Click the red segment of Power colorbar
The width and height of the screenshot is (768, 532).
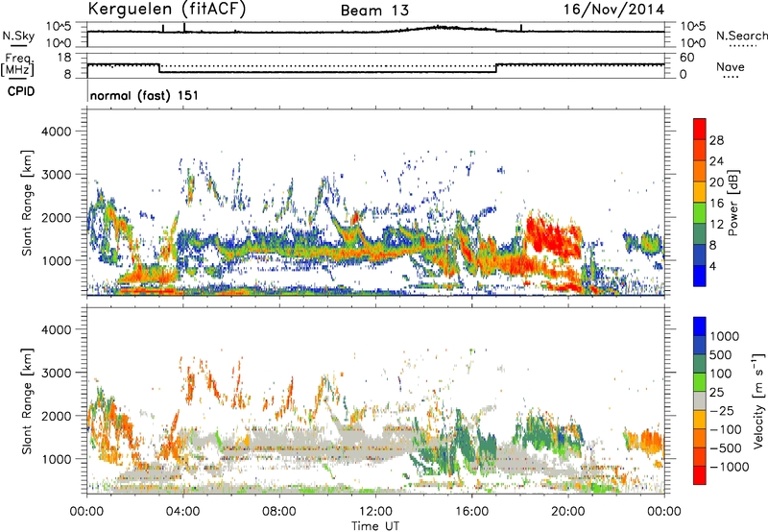pos(700,129)
